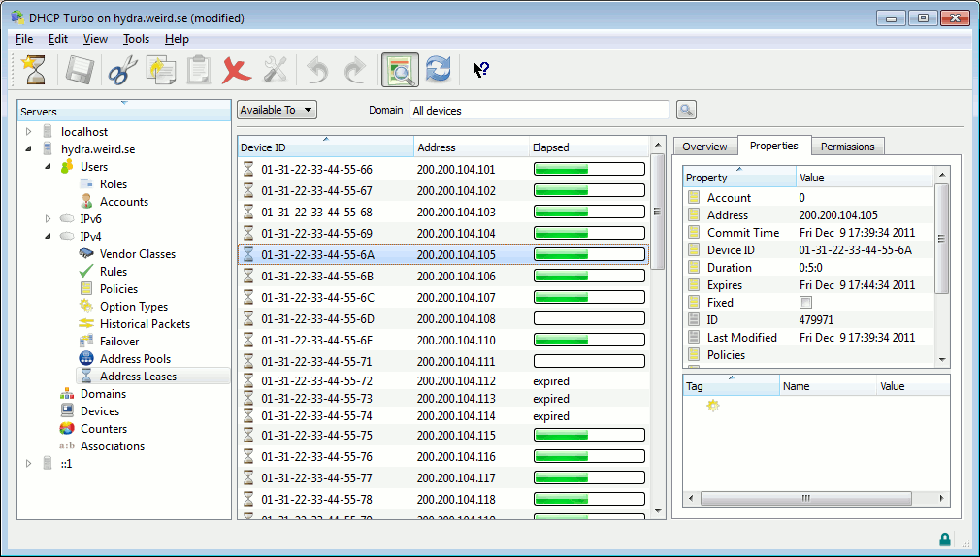Screen dimensions: 980x557
Task: Click the What's This help cursor icon
Action: tap(480, 70)
